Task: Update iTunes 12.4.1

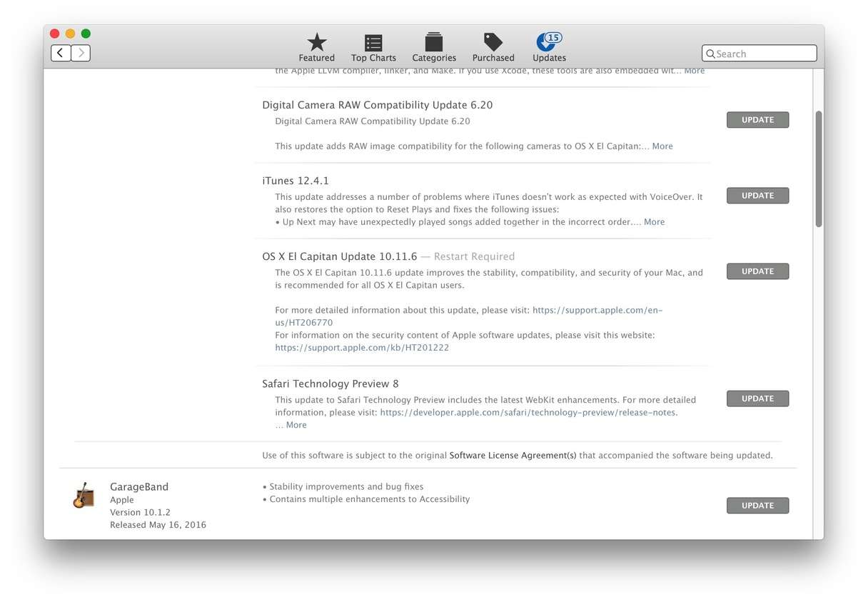Action: [x=757, y=196]
